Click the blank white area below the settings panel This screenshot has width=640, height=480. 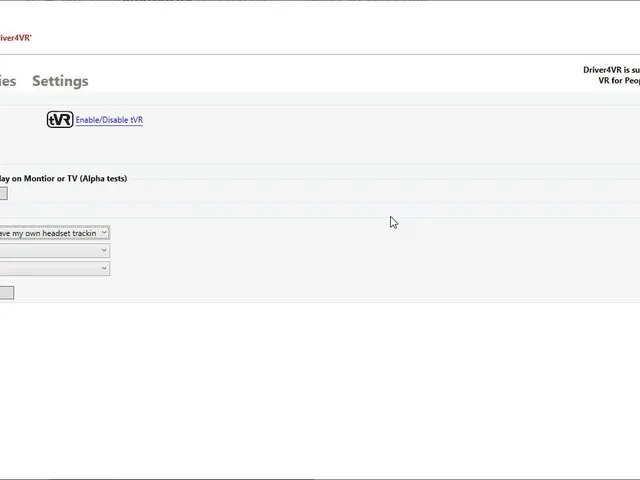point(320,388)
